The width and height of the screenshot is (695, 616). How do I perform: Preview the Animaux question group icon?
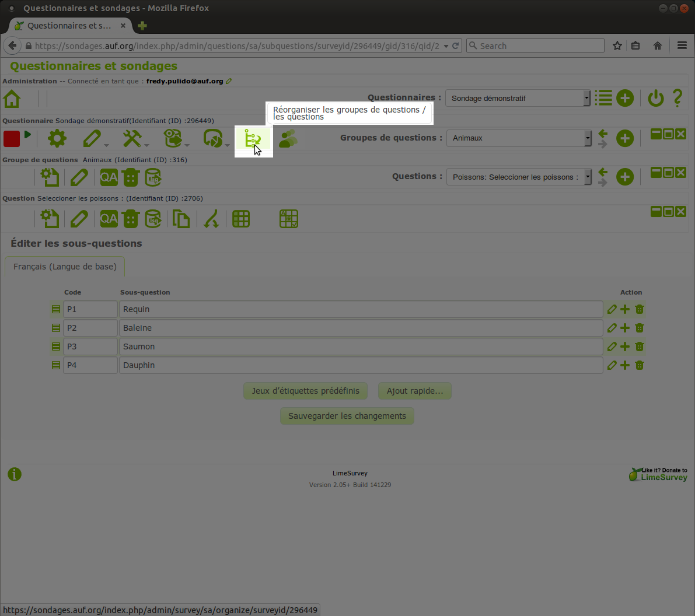click(x=49, y=177)
